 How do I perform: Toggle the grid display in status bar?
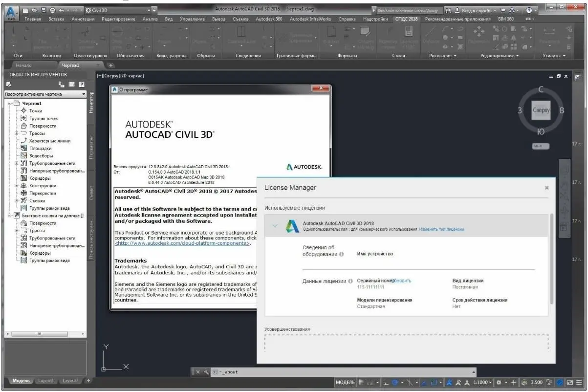(x=362, y=382)
